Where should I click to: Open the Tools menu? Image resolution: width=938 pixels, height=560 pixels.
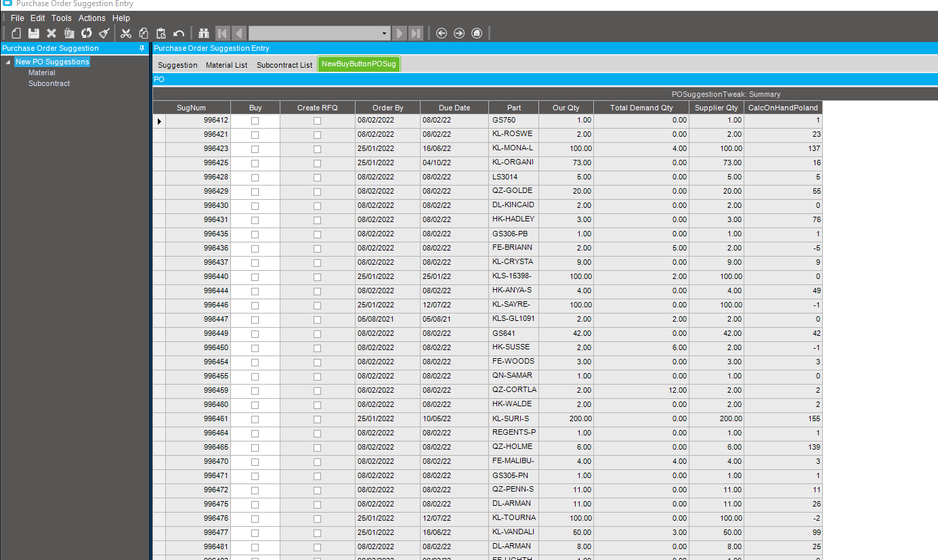pos(62,18)
